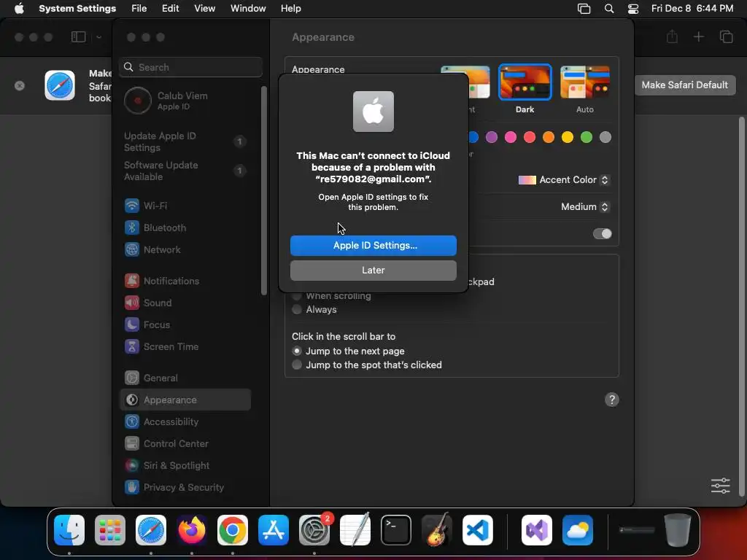Open Control Center settings in the sidebar
The height and width of the screenshot is (560, 747).
tap(185, 444)
